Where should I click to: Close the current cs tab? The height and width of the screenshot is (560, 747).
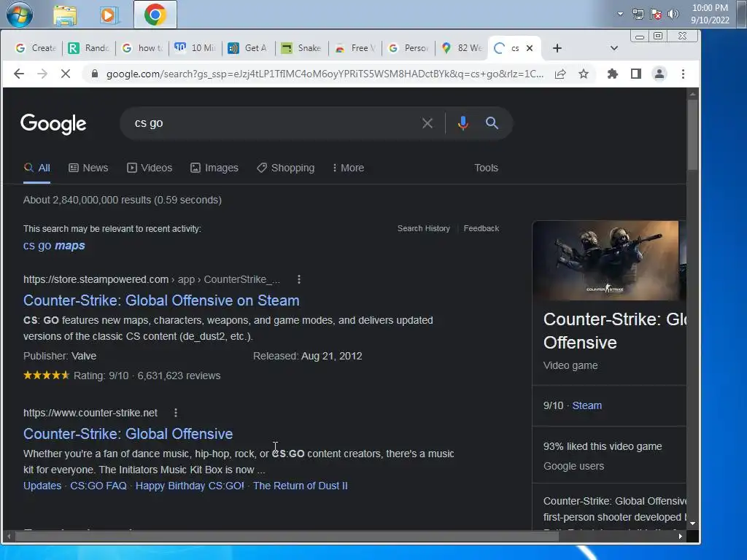coord(530,48)
